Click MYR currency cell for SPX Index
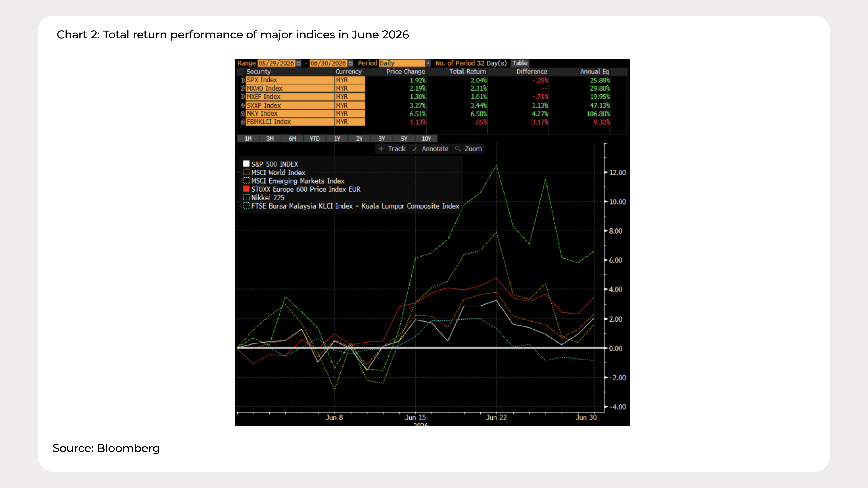The height and width of the screenshot is (488, 868). 350,80
